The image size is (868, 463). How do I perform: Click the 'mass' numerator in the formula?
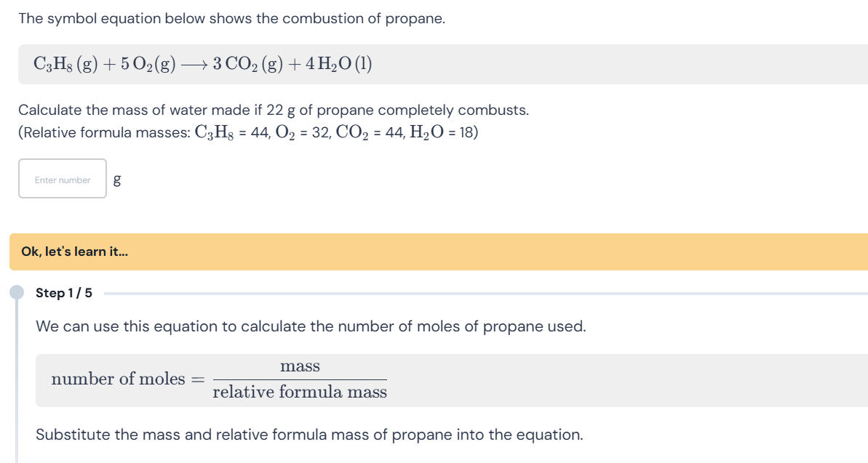300,366
